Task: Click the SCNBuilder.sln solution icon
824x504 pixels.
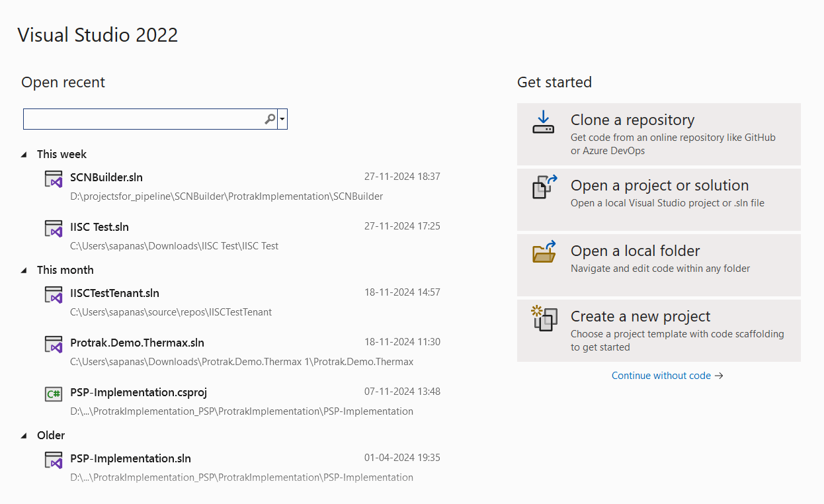Action: point(53,179)
